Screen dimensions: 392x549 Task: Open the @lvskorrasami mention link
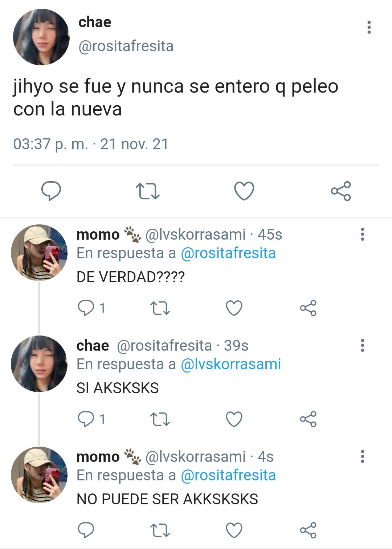coord(230,364)
